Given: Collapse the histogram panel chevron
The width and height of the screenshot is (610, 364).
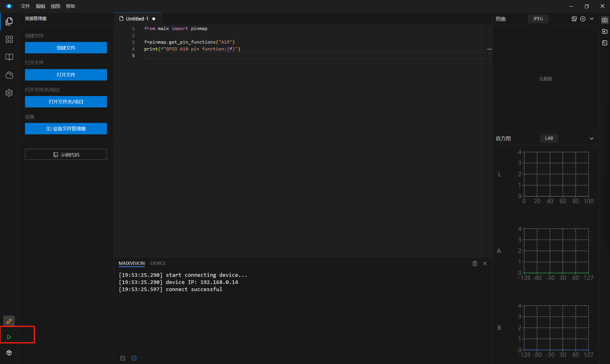Looking at the screenshot, I should (x=591, y=138).
